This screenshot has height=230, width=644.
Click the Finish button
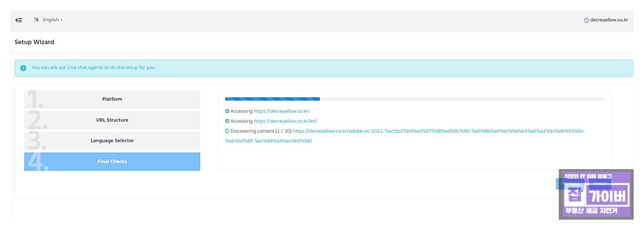[x=600, y=184]
